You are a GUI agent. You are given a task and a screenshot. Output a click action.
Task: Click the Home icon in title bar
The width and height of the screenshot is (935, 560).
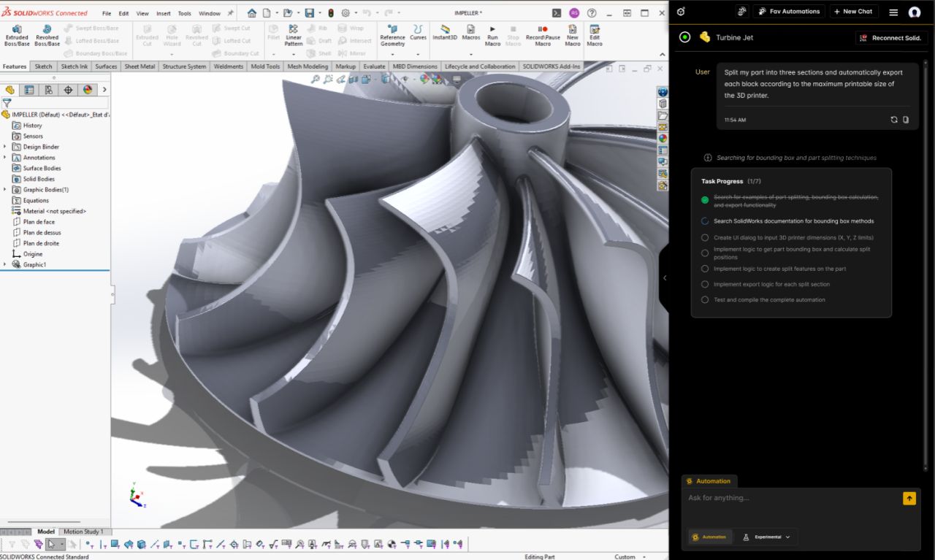pyautogui.click(x=252, y=13)
